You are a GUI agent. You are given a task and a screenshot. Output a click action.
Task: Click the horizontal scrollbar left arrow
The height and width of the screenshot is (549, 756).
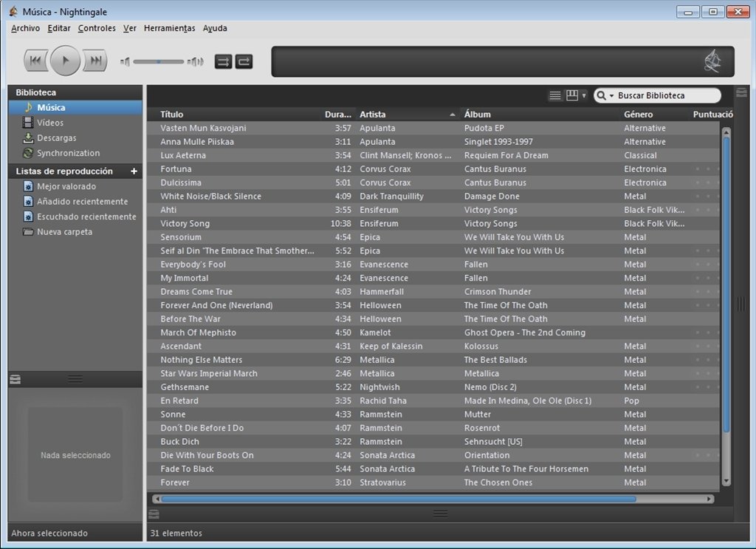click(157, 499)
